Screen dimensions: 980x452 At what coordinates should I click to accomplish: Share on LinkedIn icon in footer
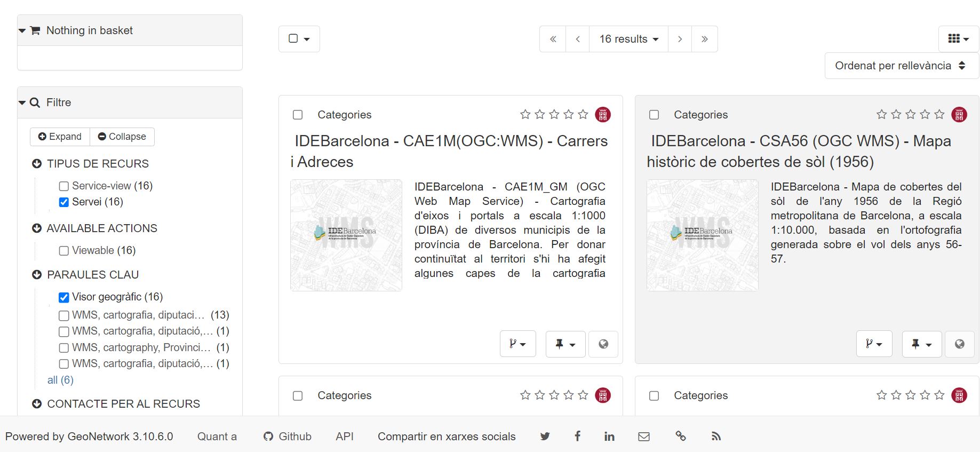[x=609, y=437]
